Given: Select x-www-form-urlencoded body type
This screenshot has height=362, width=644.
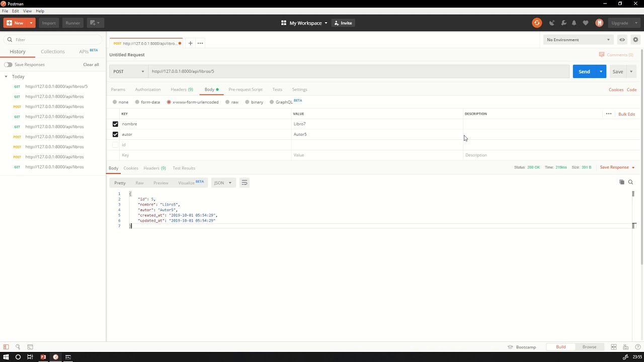Looking at the screenshot, I should point(169,102).
